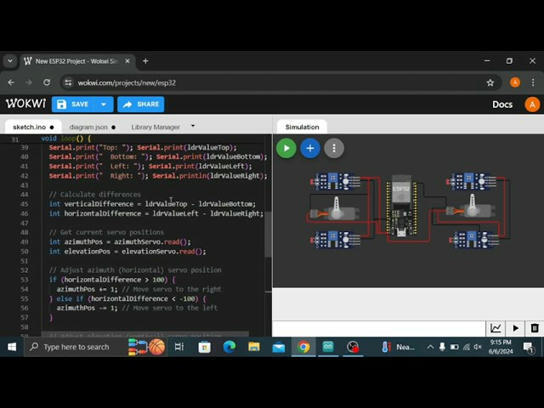Open the Arduino IDE taskbar icon
The image size is (544, 408).
[x=328, y=347]
